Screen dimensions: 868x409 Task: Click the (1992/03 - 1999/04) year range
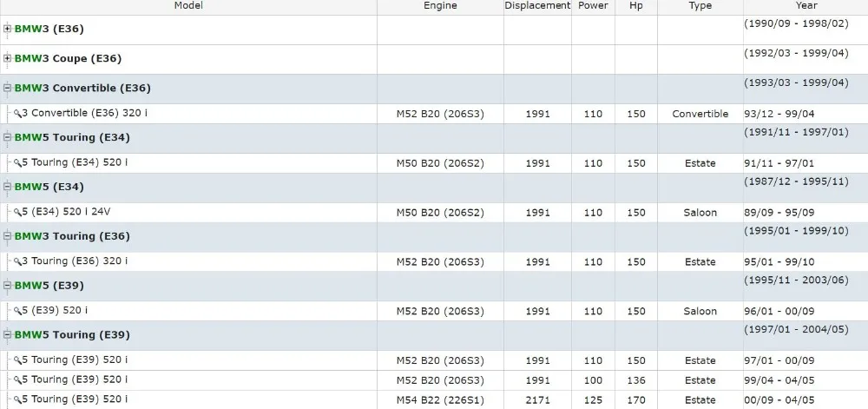pyautogui.click(x=797, y=53)
